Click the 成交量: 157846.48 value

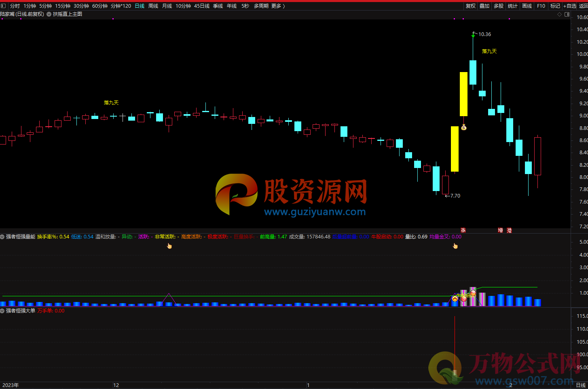[310, 237]
